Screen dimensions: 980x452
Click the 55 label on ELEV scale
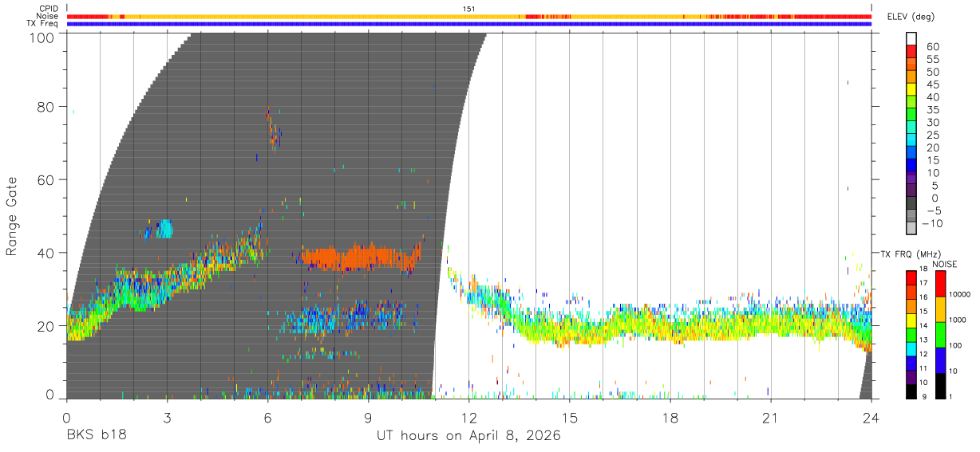(x=933, y=59)
